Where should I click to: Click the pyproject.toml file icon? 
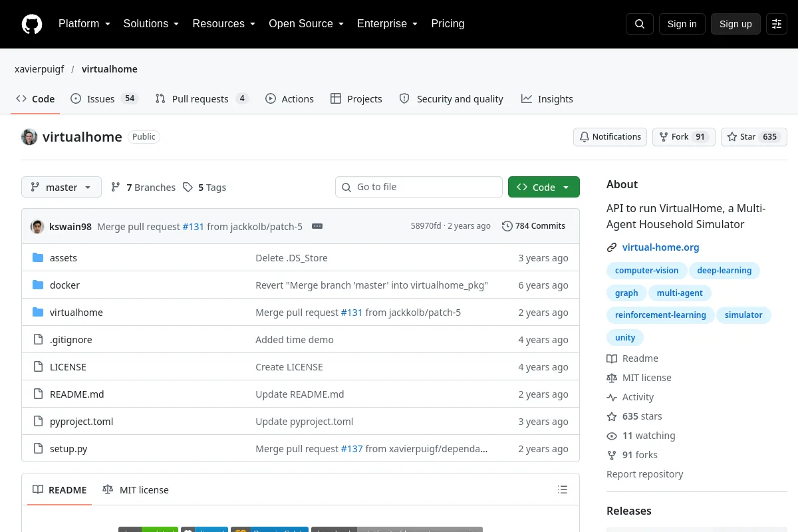pyautogui.click(x=38, y=422)
